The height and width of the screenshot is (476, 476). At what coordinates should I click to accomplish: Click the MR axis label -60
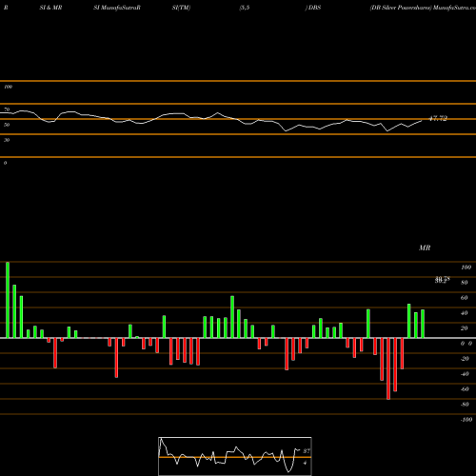pos(465,389)
